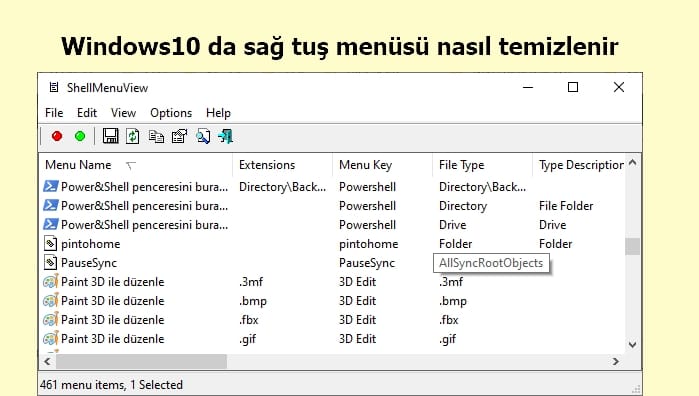Open the Properties toolbar icon
The image size is (699, 396).
point(179,136)
